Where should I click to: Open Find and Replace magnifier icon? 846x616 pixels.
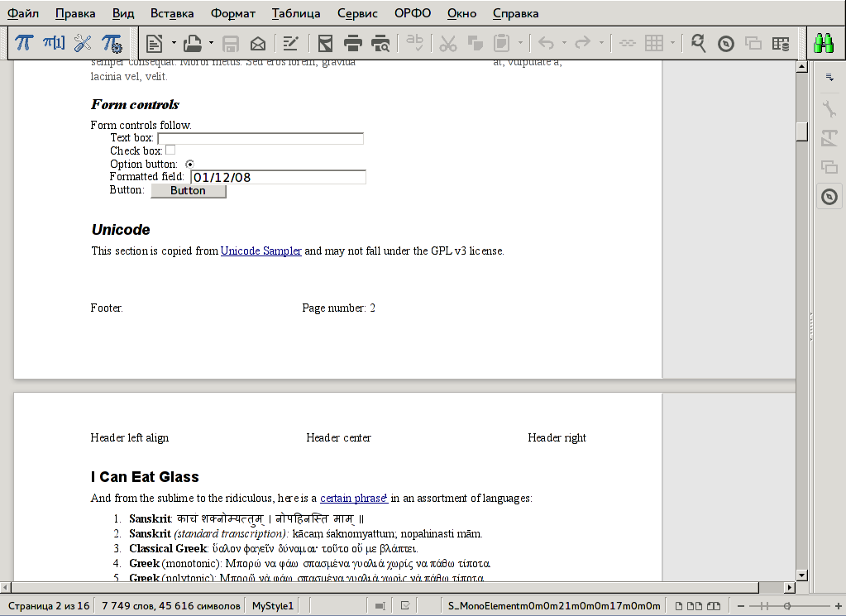(x=698, y=43)
